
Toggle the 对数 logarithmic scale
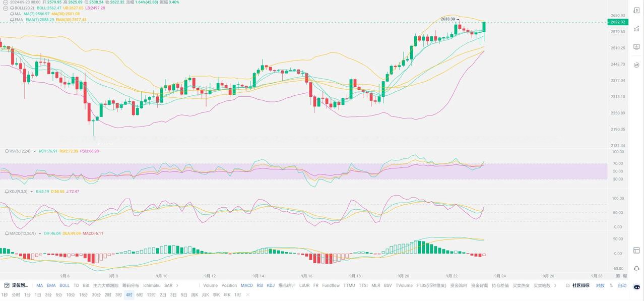[x=600, y=285]
